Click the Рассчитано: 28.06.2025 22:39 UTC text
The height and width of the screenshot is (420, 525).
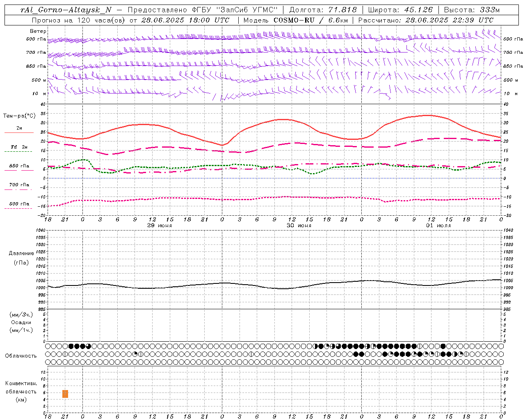click(426, 20)
